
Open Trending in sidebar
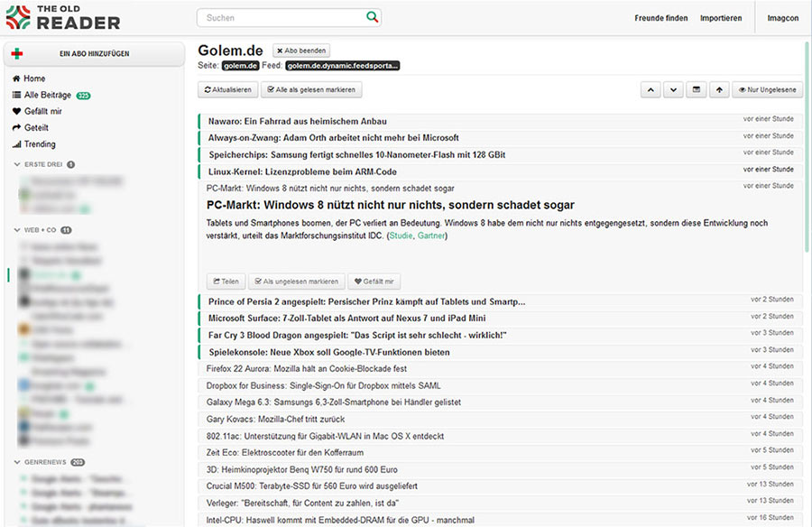[34, 144]
